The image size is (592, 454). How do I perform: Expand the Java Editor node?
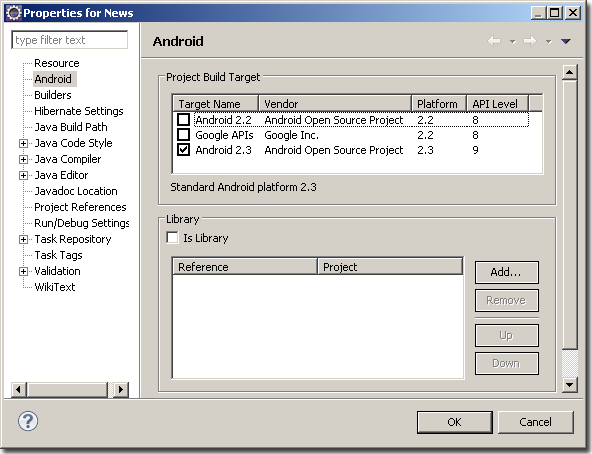(23, 175)
